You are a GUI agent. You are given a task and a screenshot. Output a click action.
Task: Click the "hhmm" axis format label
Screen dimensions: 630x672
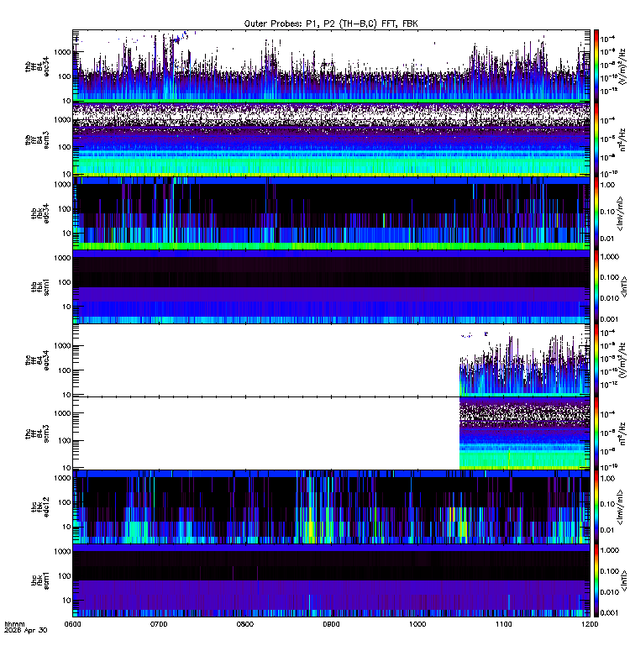tap(14, 624)
